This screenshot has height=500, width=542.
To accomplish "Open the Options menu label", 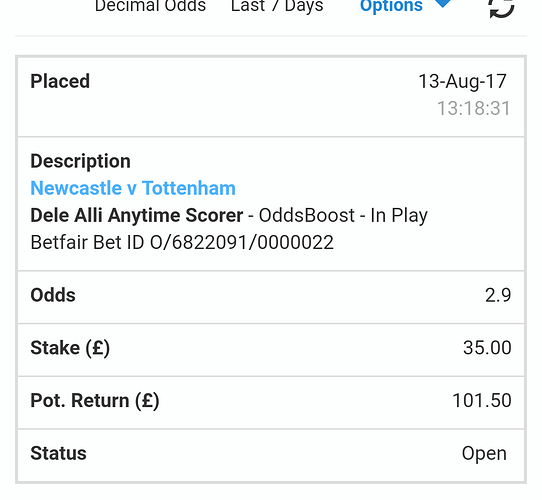I will tap(391, 6).
